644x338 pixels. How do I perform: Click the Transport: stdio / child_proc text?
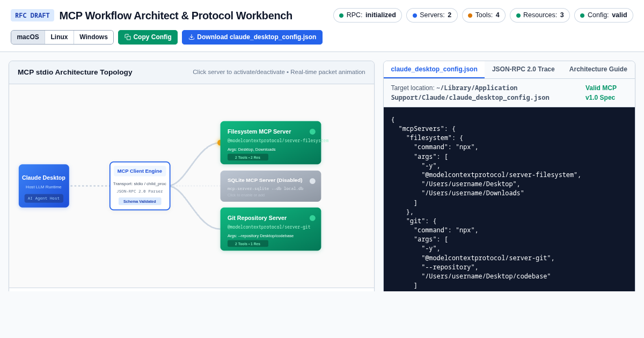click(x=140, y=183)
